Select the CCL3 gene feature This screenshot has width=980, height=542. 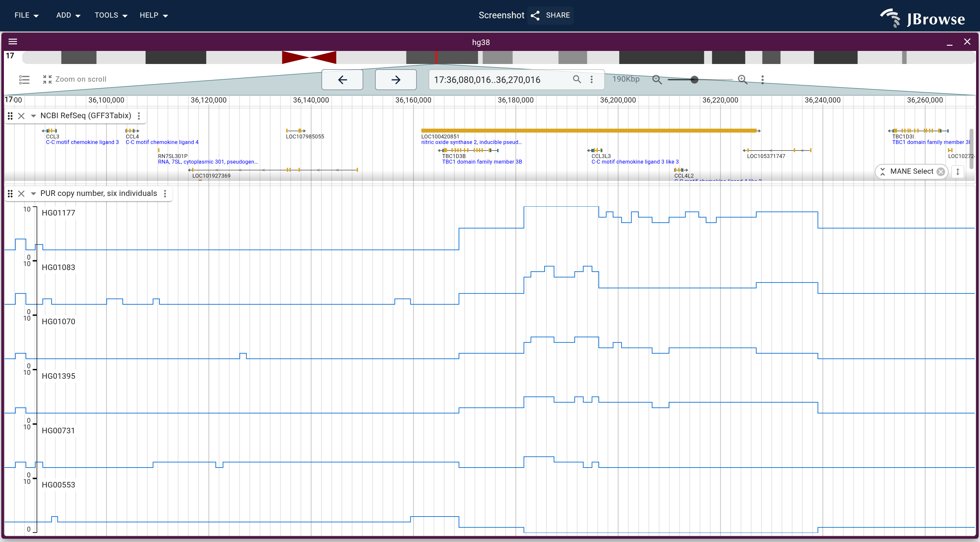[x=49, y=131]
